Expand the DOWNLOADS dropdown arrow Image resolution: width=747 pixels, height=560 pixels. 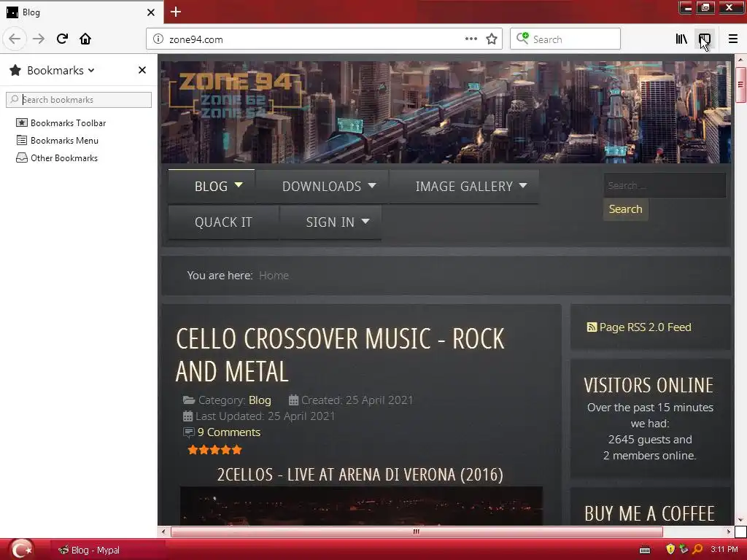pyautogui.click(x=372, y=185)
